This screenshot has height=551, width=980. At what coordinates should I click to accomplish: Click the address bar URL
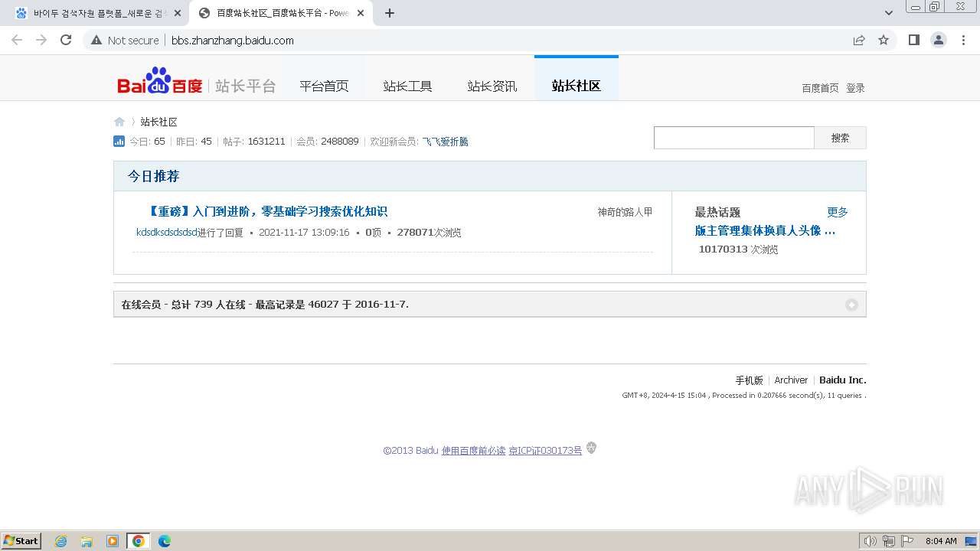[x=233, y=41]
